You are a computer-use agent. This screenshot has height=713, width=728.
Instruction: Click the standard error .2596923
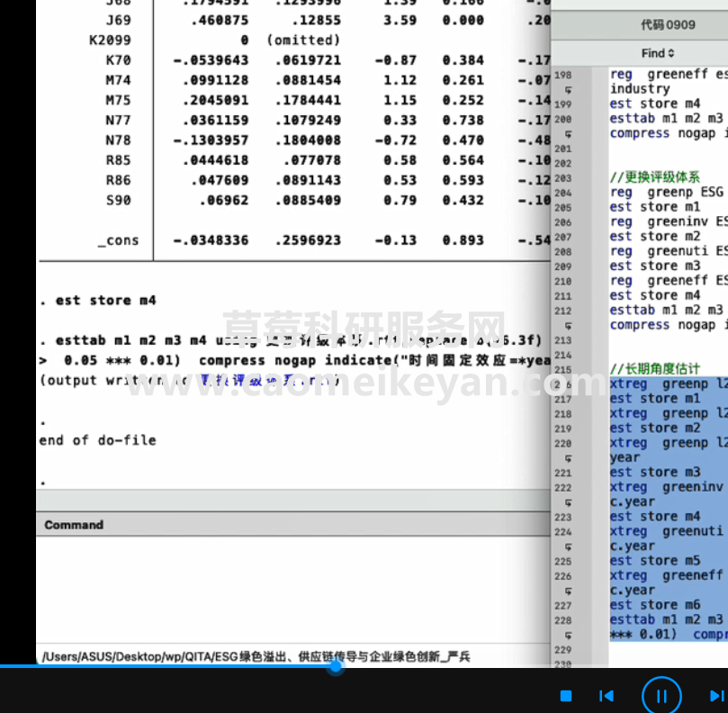point(309,240)
